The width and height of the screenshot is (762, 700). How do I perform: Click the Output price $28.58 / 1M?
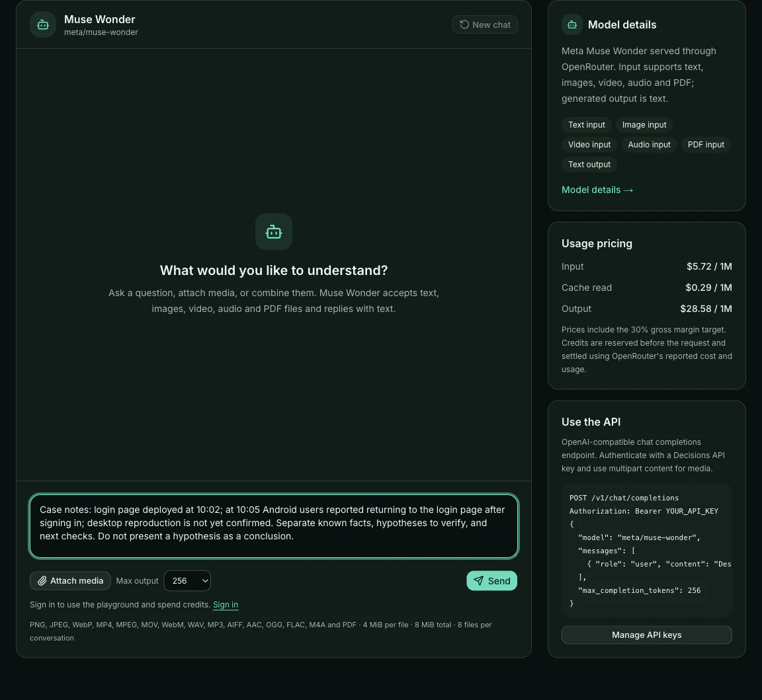click(x=706, y=309)
